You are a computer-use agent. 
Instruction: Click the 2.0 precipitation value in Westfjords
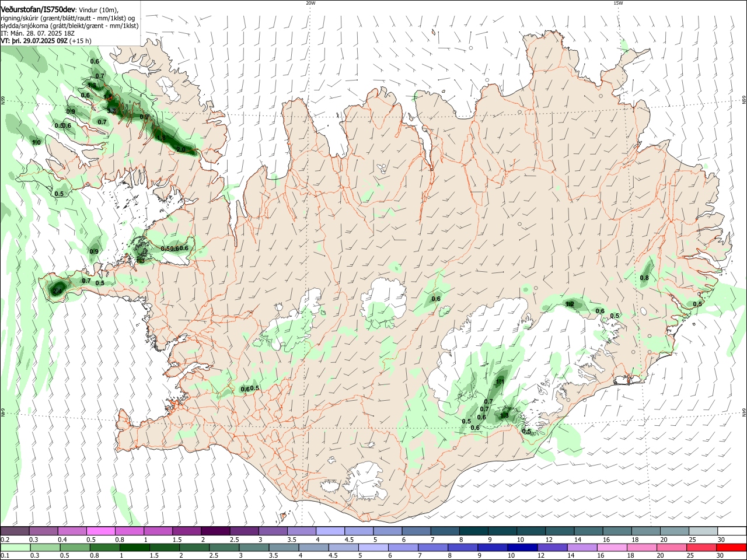pos(180,149)
